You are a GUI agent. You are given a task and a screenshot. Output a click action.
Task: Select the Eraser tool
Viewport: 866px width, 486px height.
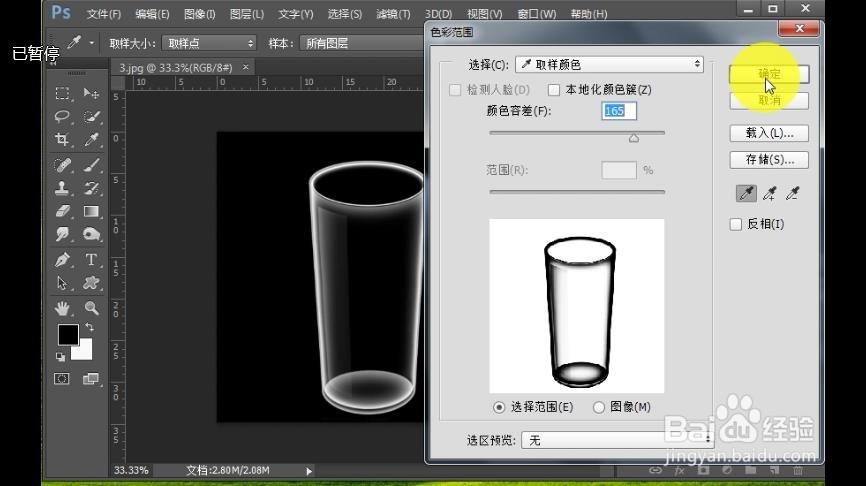coord(62,212)
